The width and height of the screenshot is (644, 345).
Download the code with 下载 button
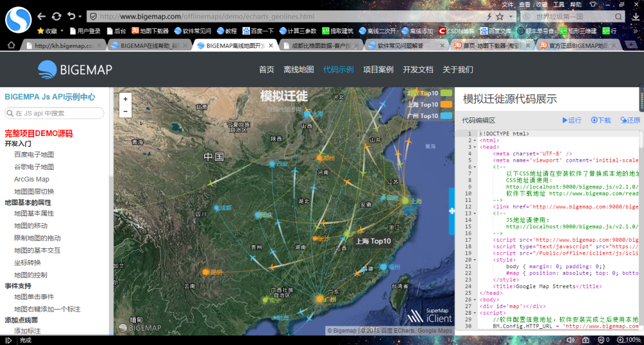[601, 120]
